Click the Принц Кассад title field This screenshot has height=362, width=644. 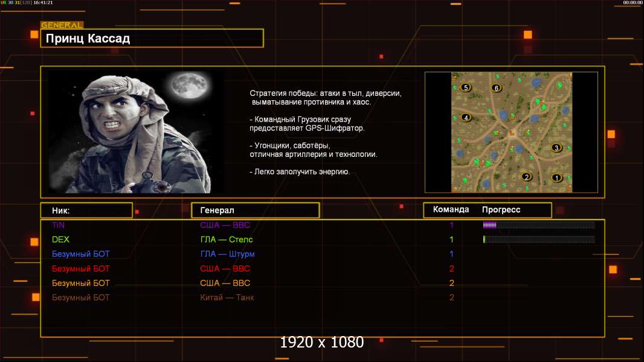click(152, 39)
